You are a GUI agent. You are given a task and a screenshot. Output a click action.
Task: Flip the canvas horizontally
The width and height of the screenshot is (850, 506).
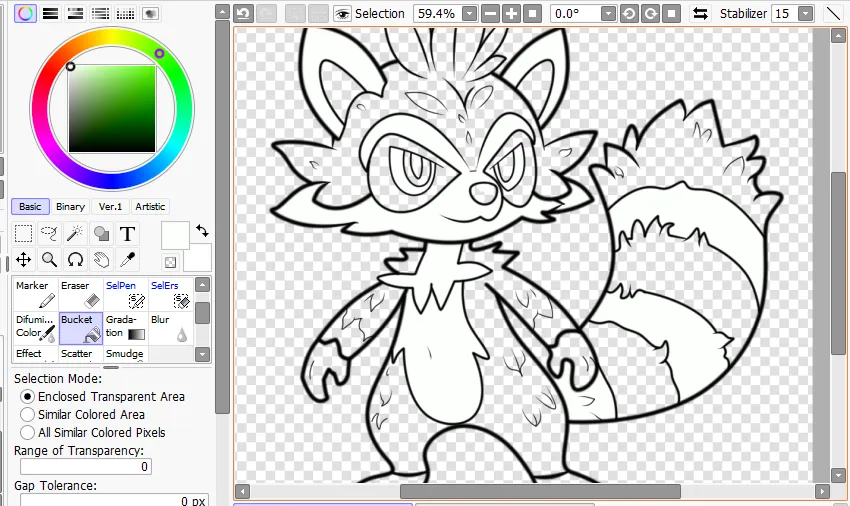coord(700,14)
